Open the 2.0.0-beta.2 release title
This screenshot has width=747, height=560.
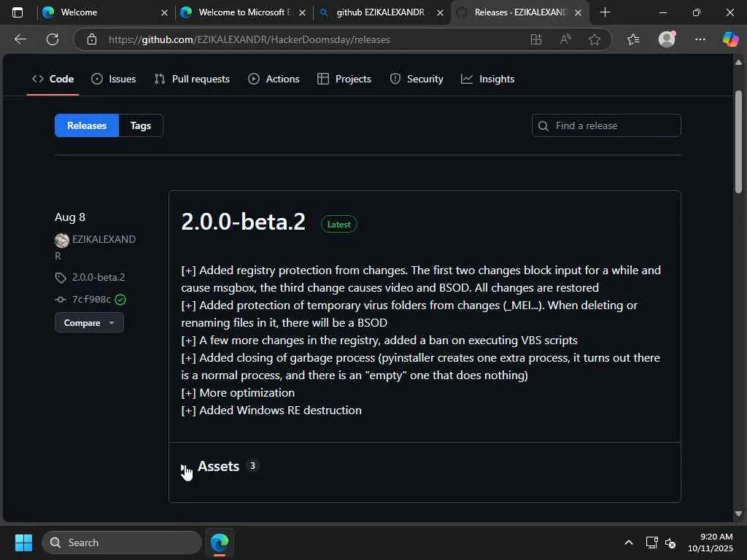(243, 222)
